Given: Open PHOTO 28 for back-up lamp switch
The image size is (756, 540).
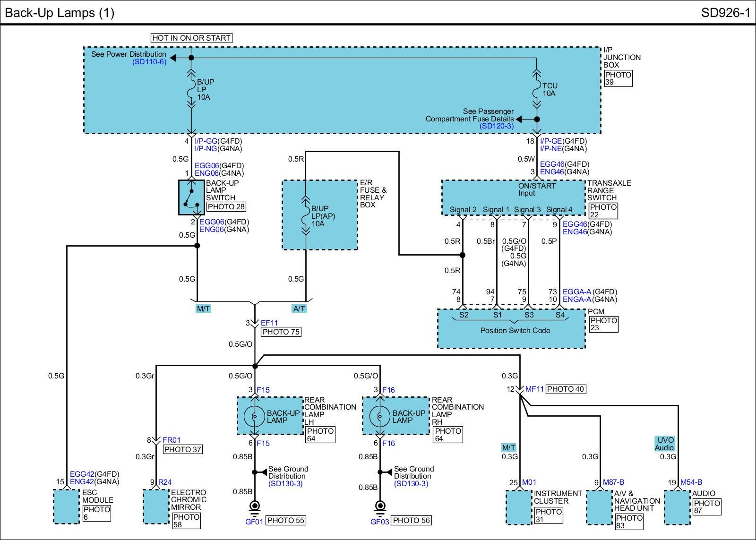Looking at the screenshot, I should [x=226, y=206].
